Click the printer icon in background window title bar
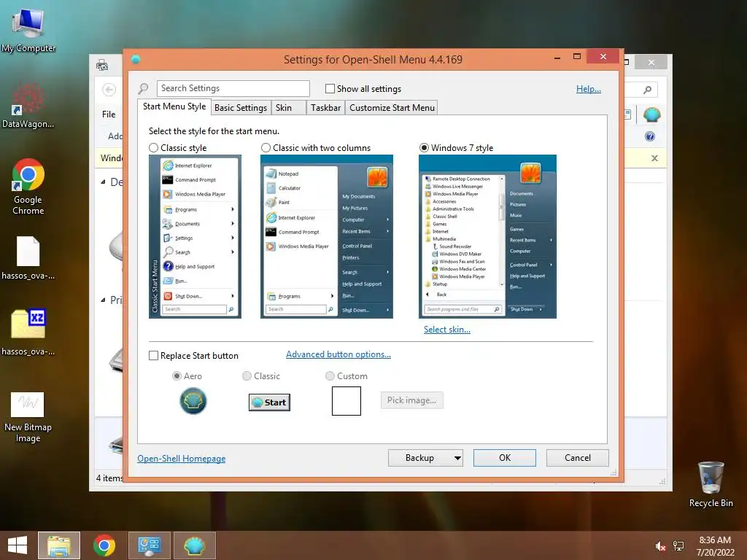This screenshot has width=747, height=560. [102, 65]
